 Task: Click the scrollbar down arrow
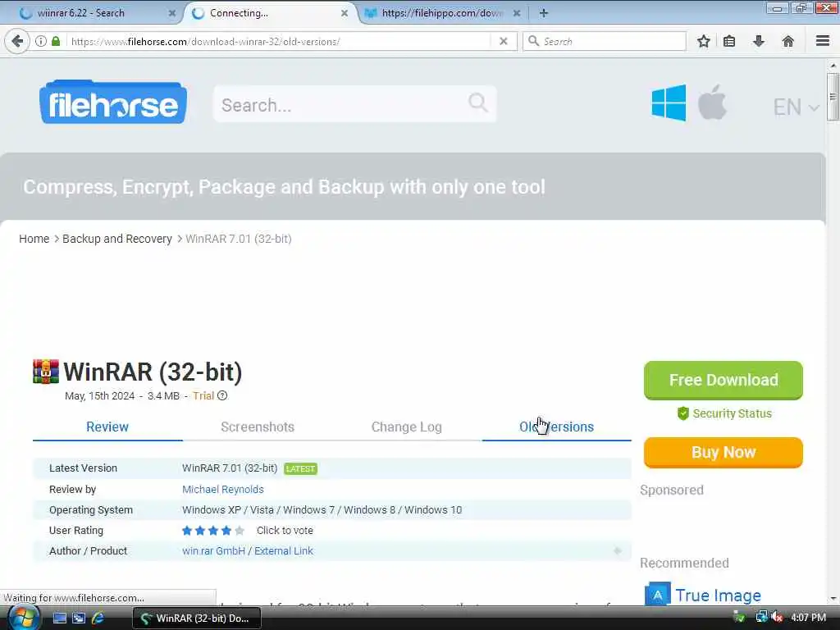coord(833,599)
